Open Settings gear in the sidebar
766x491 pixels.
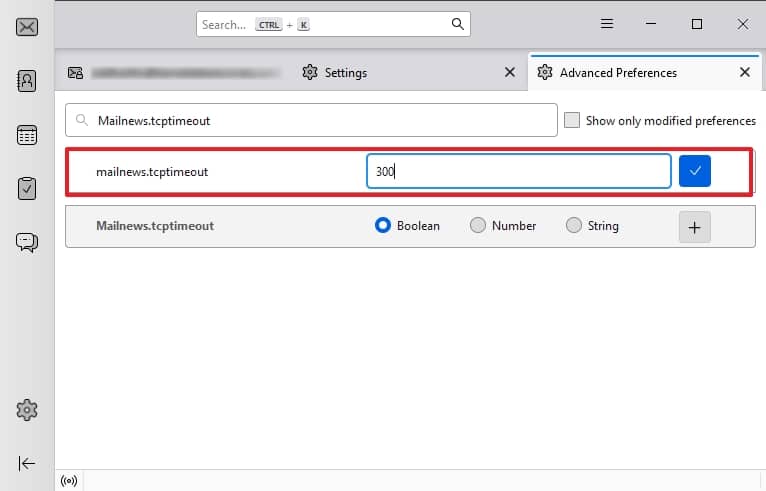27,410
